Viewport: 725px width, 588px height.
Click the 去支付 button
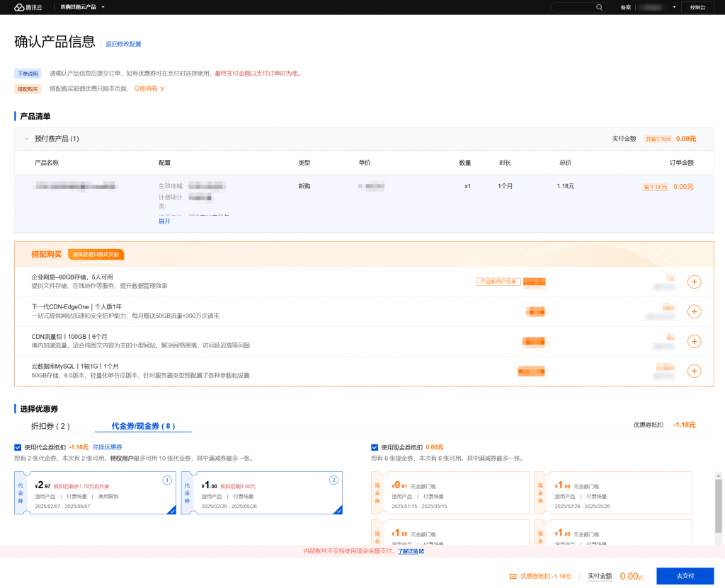[685, 576]
